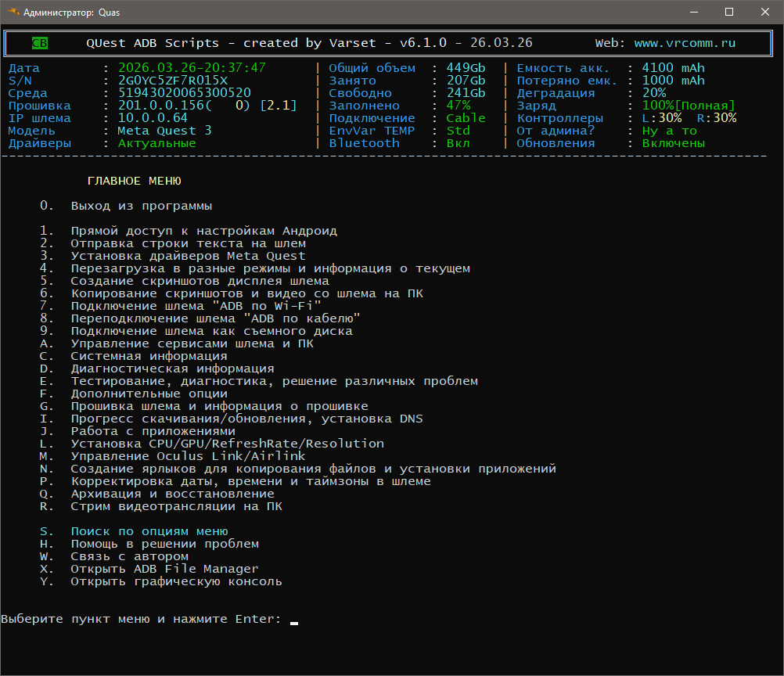This screenshot has width=784, height=676.
Task: Click updates status 'Включены'
Action: point(674,143)
